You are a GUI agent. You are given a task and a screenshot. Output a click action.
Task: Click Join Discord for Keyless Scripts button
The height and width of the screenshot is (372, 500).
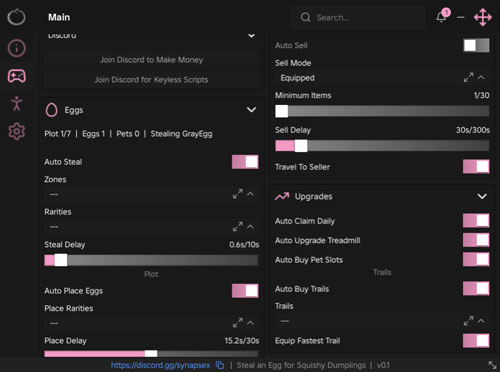point(151,80)
